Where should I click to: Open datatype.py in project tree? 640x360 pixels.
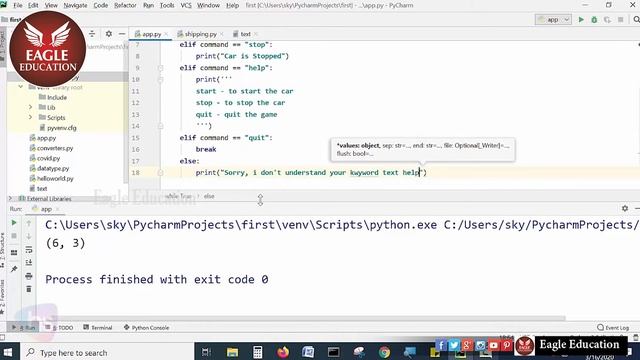pyautogui.click(x=49, y=168)
